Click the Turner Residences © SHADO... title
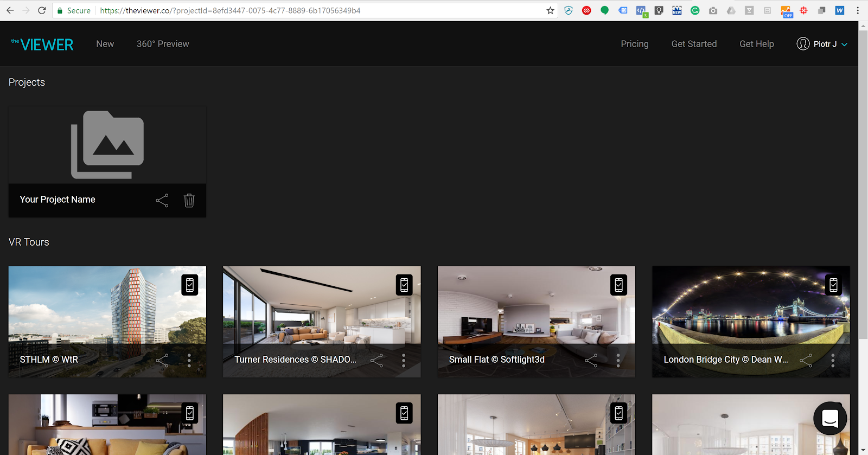This screenshot has width=868, height=455. (x=295, y=360)
